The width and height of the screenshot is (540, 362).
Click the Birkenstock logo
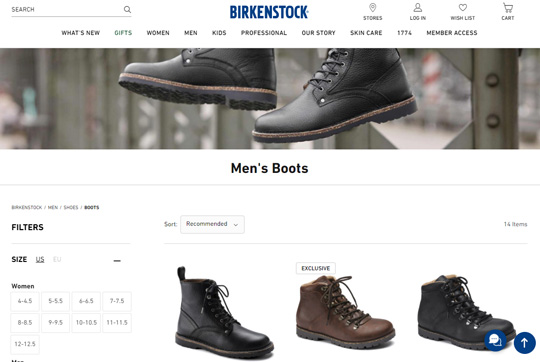tap(269, 12)
